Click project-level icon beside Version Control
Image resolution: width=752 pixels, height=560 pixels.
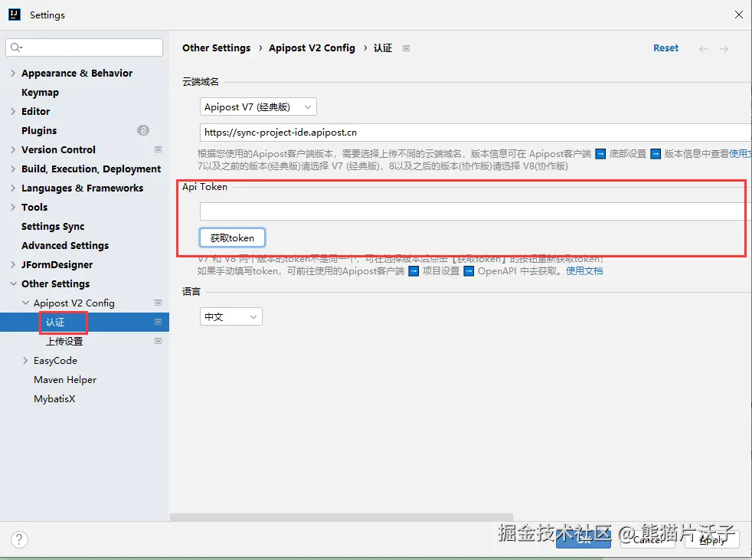[158, 149]
